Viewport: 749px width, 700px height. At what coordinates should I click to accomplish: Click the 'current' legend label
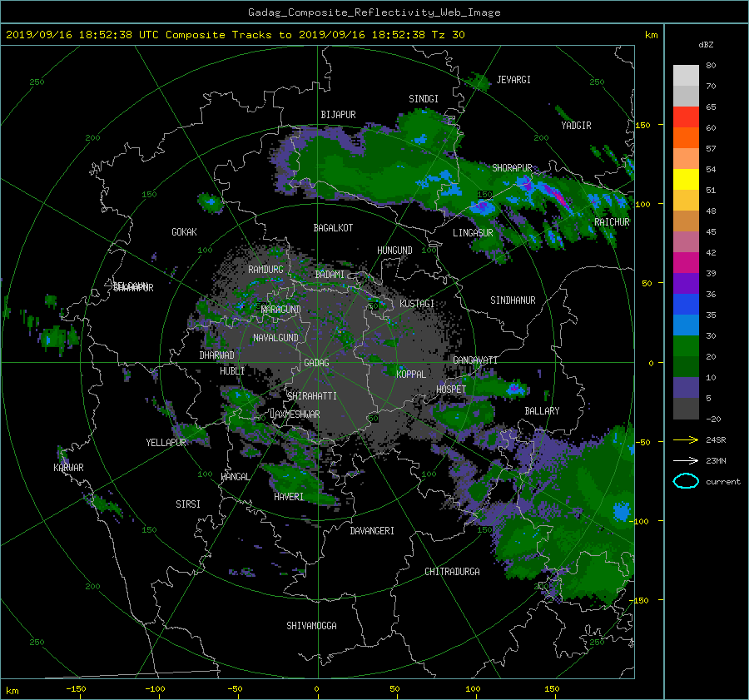point(723,482)
